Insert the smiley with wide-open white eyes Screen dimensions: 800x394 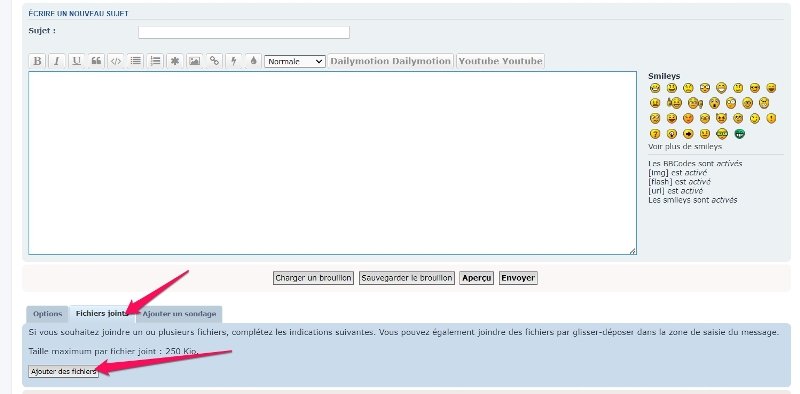[731, 103]
